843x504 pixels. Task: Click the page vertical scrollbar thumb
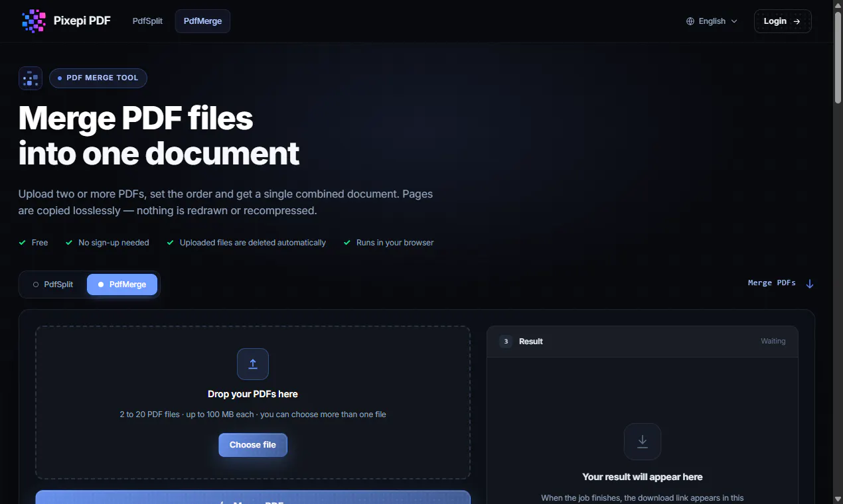pyautogui.click(x=838, y=56)
